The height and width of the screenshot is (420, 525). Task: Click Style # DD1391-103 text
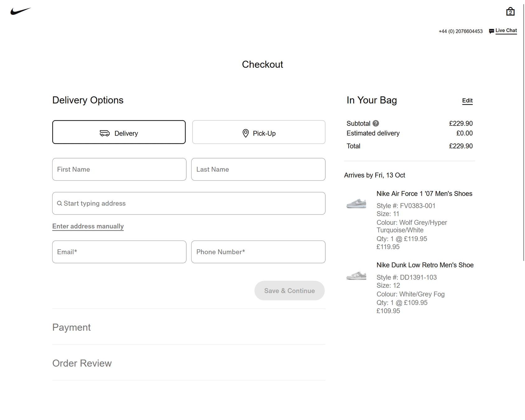[x=407, y=277]
